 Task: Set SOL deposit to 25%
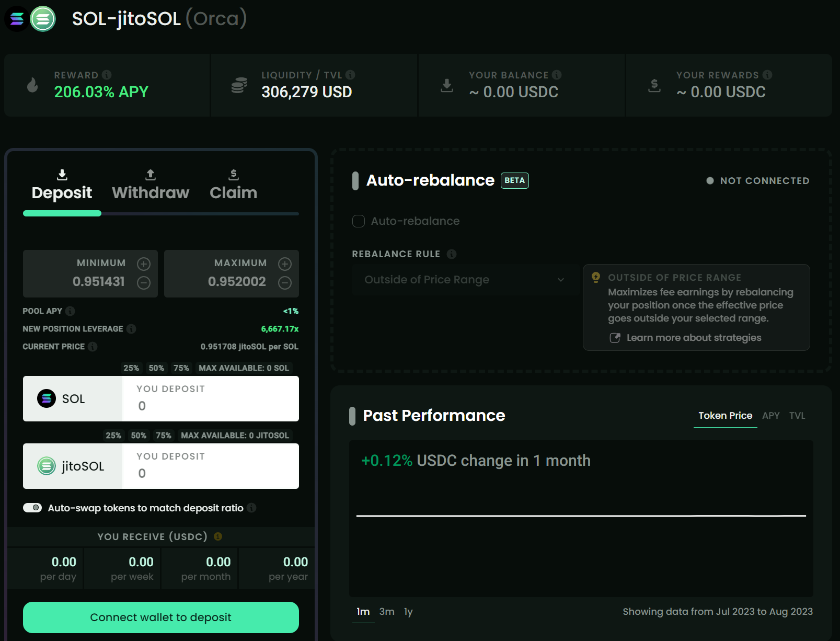(131, 368)
